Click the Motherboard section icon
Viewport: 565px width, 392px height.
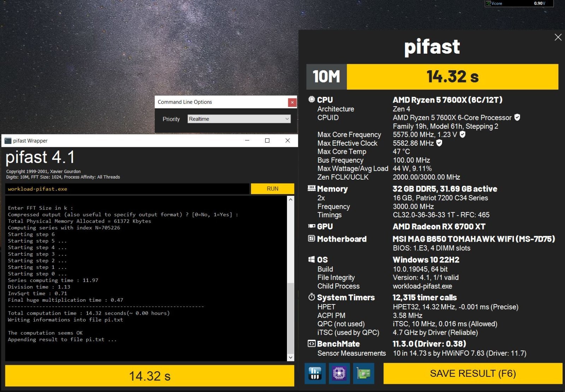click(311, 239)
